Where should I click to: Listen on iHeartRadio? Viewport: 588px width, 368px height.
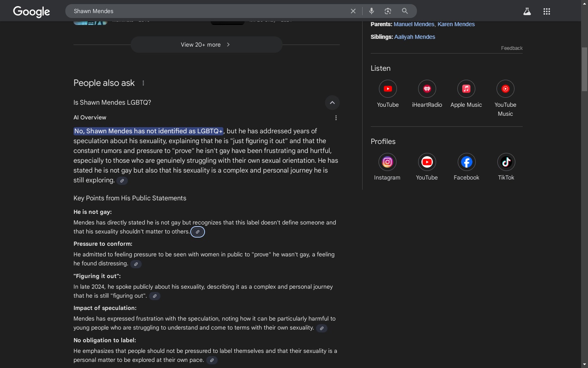coord(427,89)
